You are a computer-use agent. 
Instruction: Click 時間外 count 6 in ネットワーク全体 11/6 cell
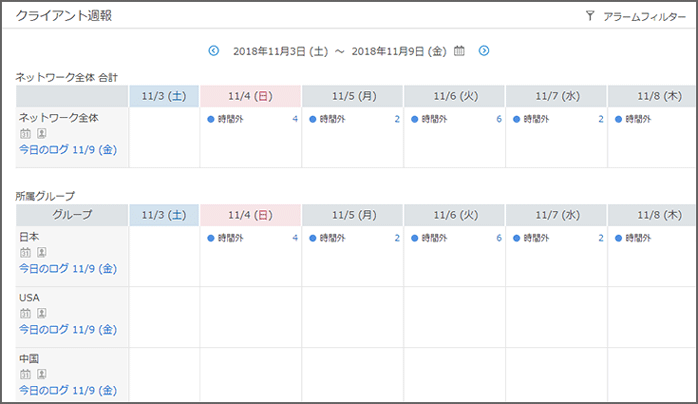click(498, 119)
